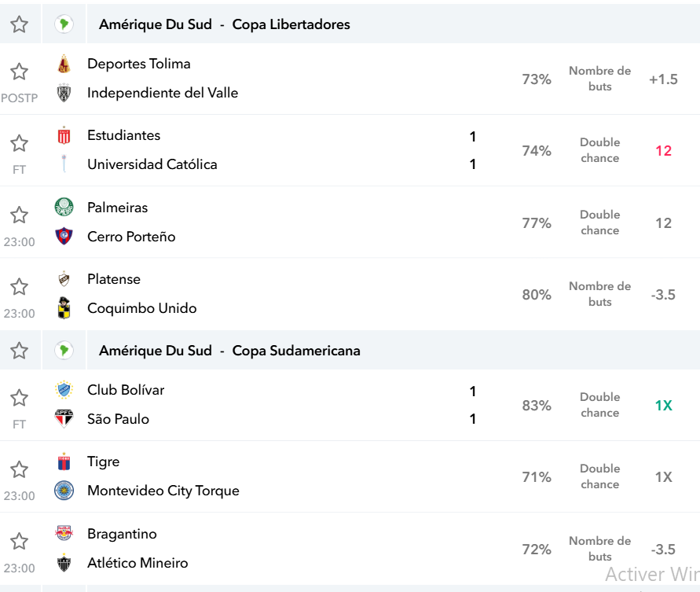Toggle favorite star for Estudiantes match

tap(19, 143)
